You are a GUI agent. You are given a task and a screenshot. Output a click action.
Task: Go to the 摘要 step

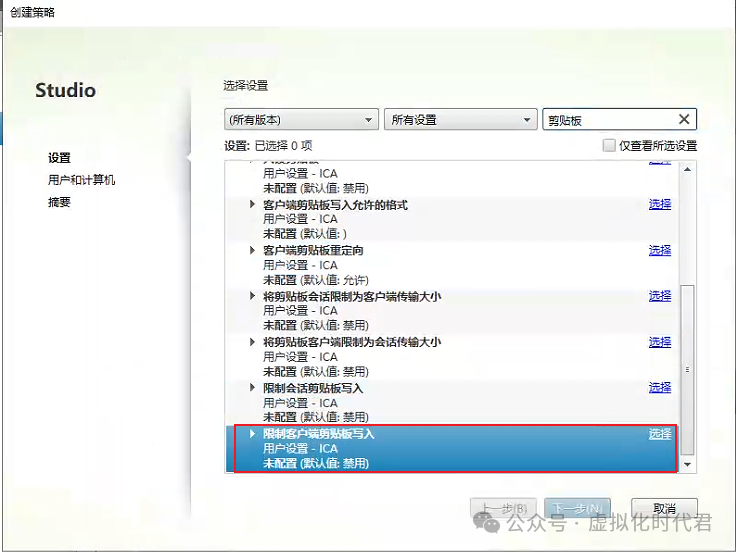(x=59, y=202)
